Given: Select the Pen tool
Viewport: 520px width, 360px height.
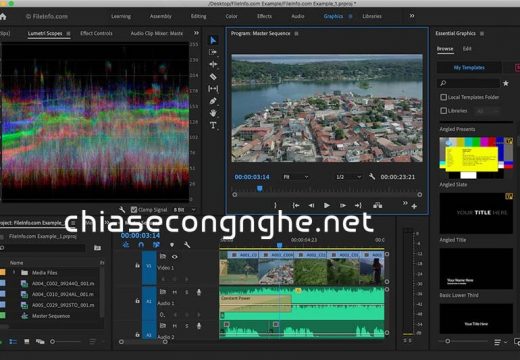Looking at the screenshot, I should [x=213, y=101].
